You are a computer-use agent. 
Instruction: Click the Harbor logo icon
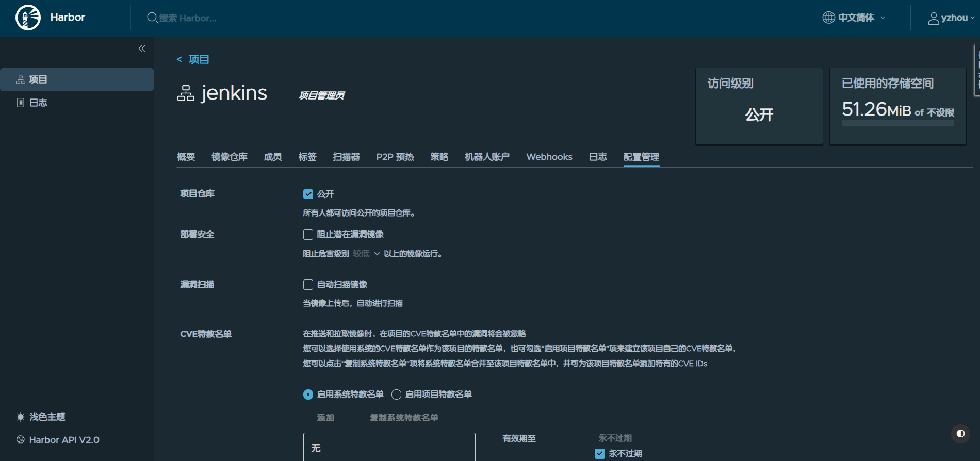click(28, 18)
